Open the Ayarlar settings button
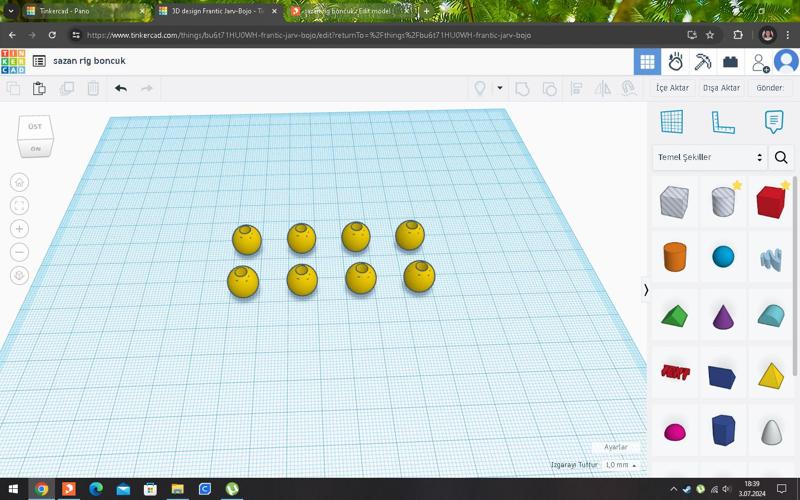The height and width of the screenshot is (500, 800). tap(615, 447)
